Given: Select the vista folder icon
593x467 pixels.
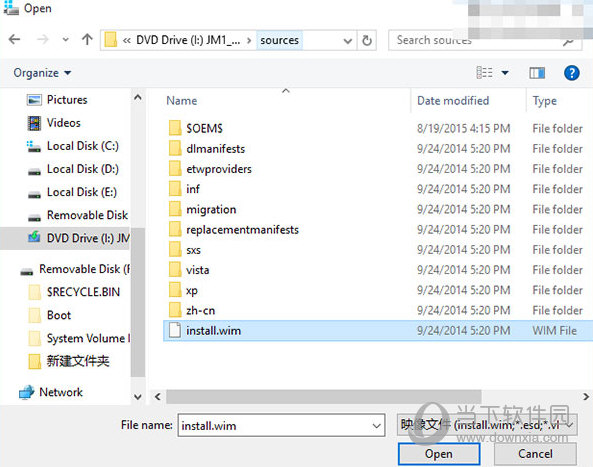Looking at the screenshot, I should click(175, 270).
